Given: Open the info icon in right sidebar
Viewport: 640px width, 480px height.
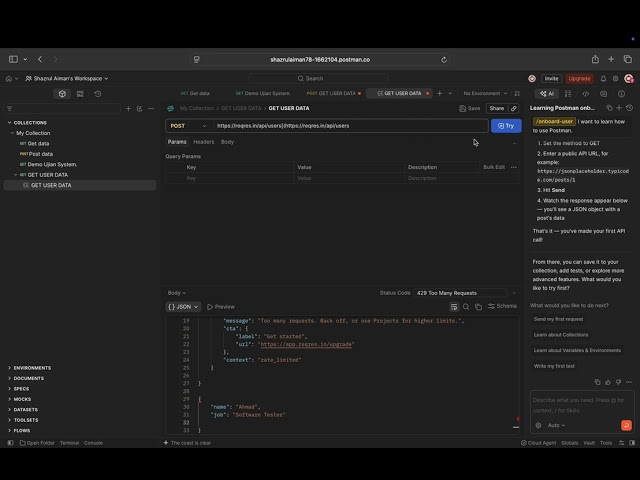Looking at the screenshot, I should [x=621, y=94].
